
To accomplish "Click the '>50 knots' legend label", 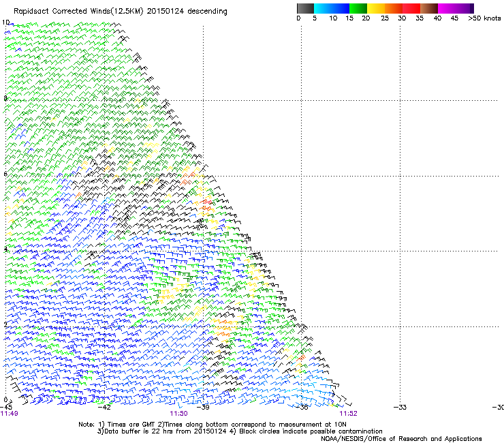I will pyautogui.click(x=484, y=18).
